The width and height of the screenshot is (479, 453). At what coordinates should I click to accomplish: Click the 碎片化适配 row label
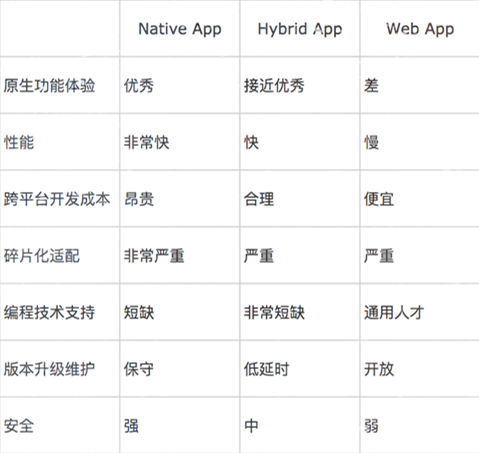pyautogui.click(x=42, y=256)
